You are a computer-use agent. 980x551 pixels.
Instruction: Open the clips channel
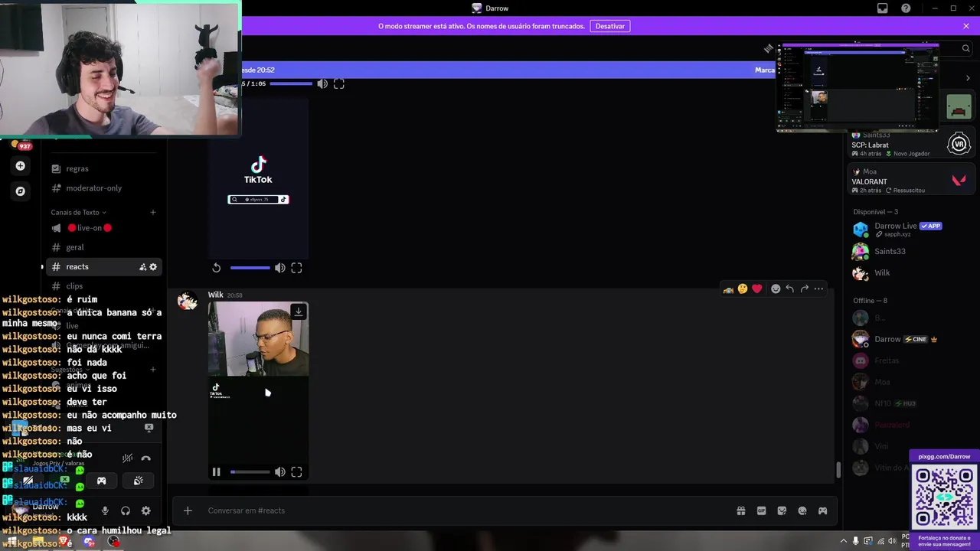pyautogui.click(x=74, y=286)
